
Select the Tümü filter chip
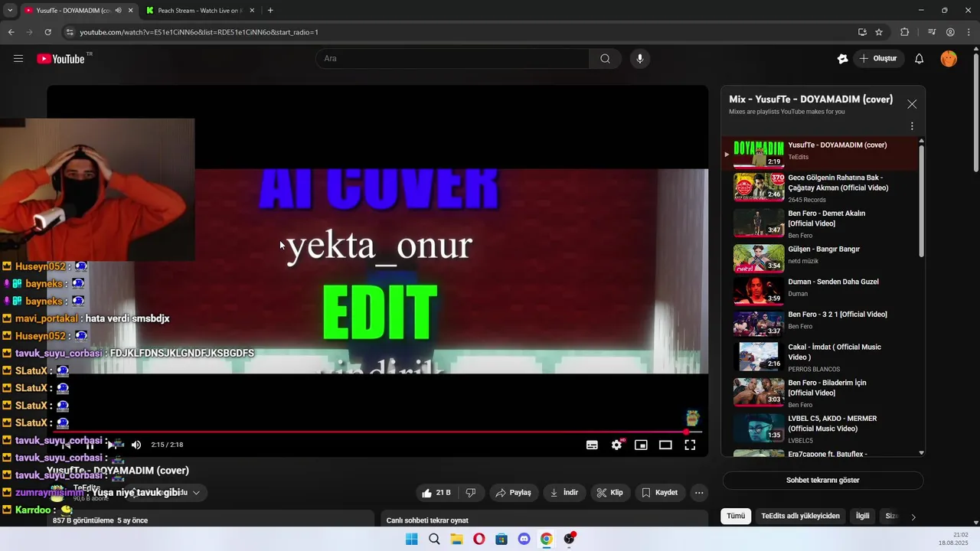pyautogui.click(x=736, y=517)
